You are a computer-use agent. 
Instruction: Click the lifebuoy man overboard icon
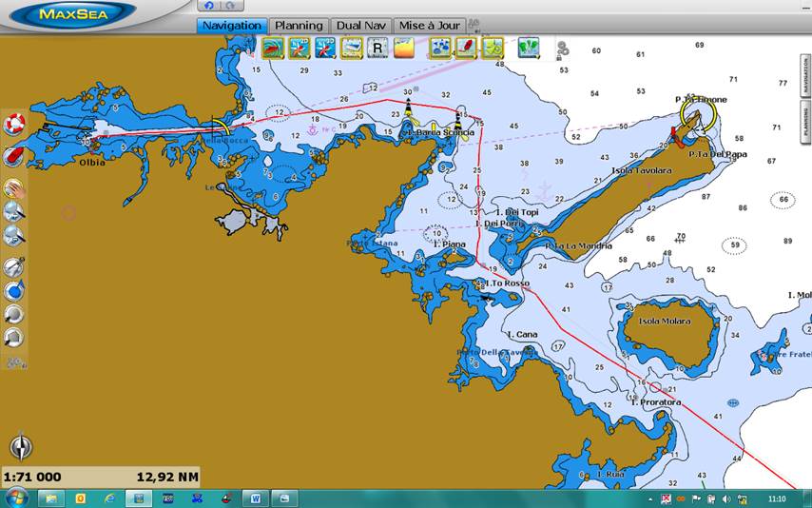point(14,124)
